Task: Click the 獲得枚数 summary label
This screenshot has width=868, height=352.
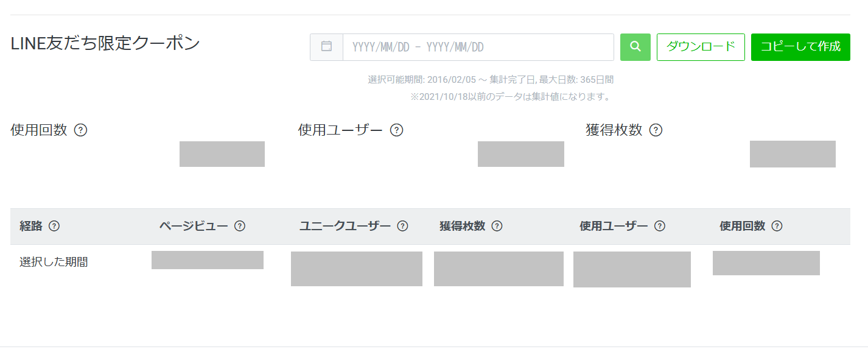Action: click(614, 130)
